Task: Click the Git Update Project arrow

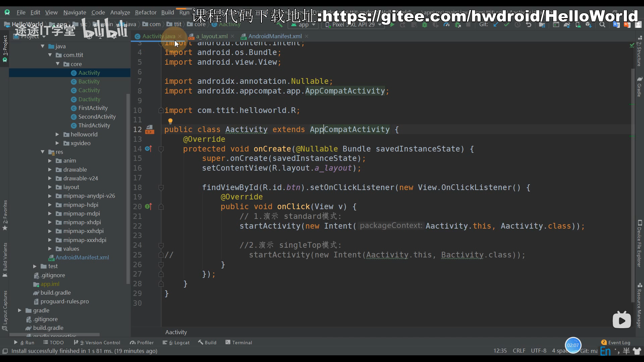Action: 496,25
